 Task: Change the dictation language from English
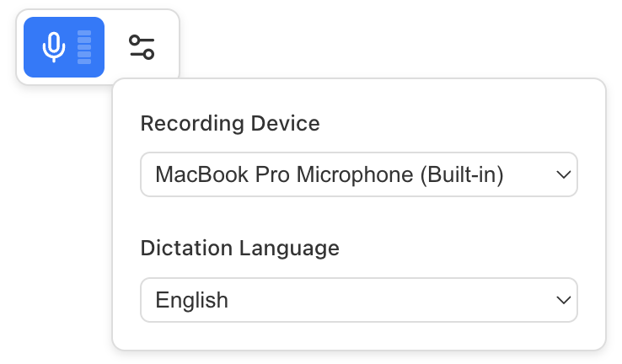click(358, 300)
